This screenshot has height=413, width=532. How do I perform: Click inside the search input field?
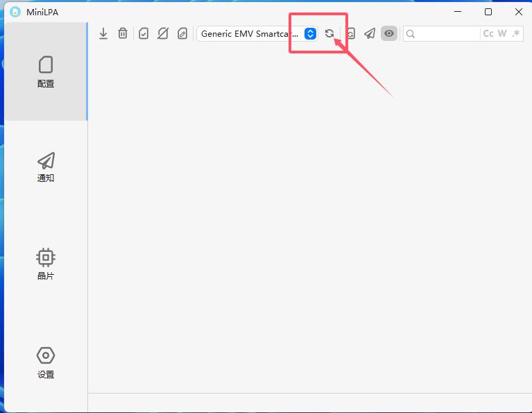(x=447, y=33)
